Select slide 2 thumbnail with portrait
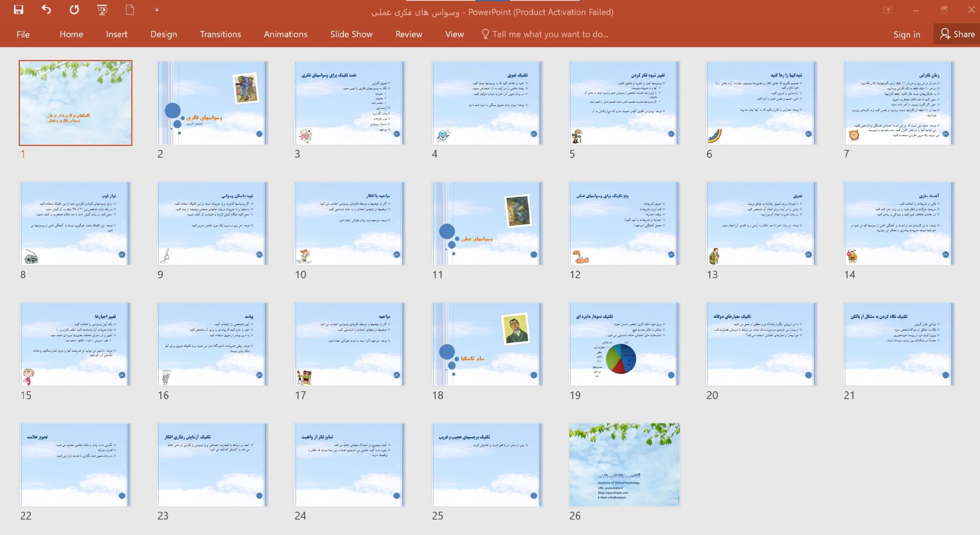 pos(212,103)
